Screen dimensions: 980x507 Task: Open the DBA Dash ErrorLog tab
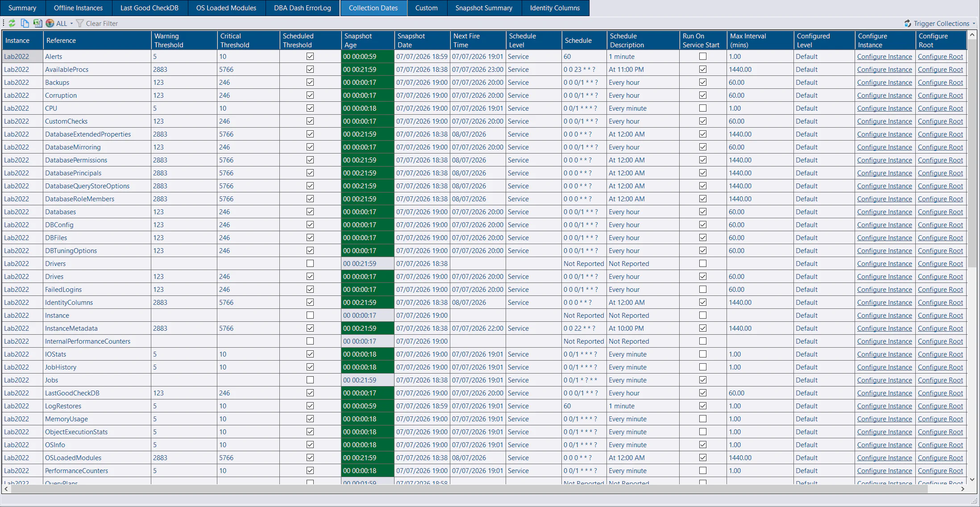pos(303,8)
